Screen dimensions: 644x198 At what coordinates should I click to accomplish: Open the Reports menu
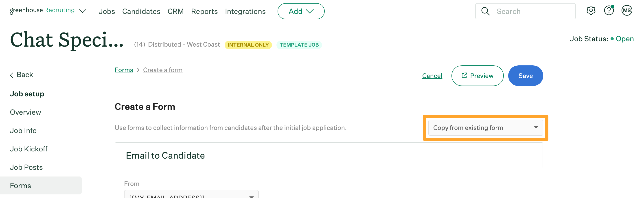pyautogui.click(x=204, y=11)
